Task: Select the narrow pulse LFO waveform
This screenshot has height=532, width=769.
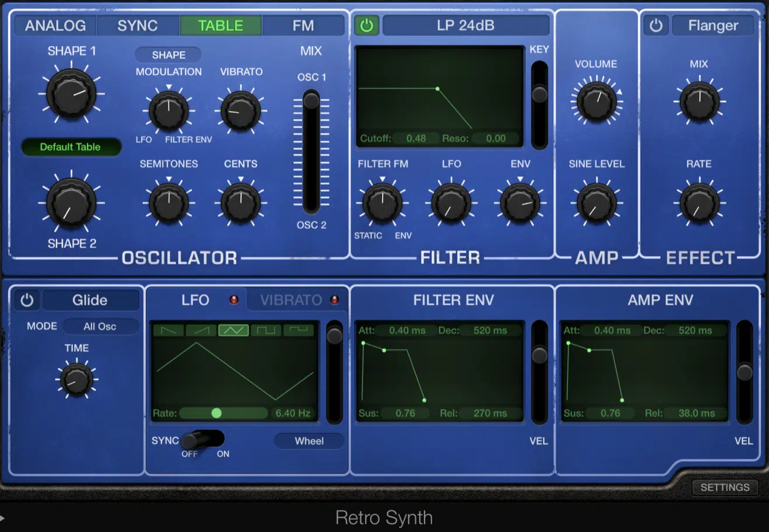Action: (x=299, y=330)
